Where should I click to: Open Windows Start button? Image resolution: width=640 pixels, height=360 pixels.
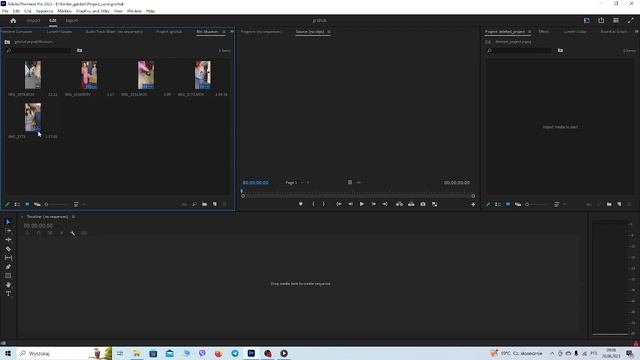pos(8,353)
